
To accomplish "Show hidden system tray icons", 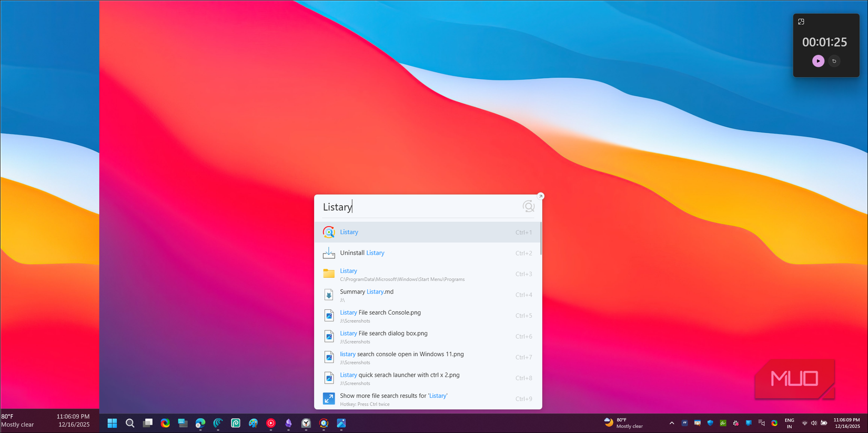I will pos(672,423).
